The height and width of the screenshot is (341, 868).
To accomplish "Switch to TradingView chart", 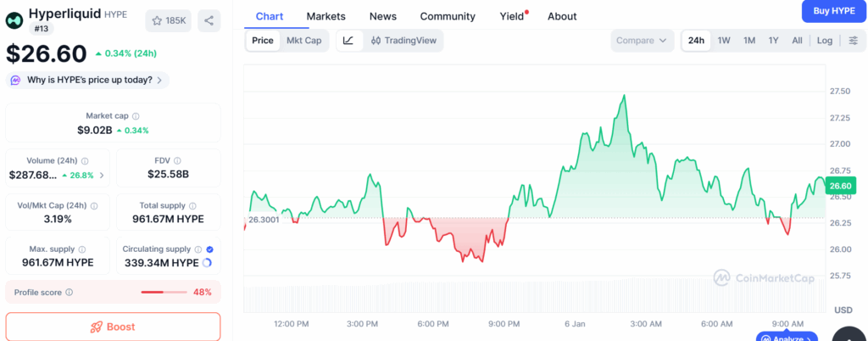I will 404,41.
